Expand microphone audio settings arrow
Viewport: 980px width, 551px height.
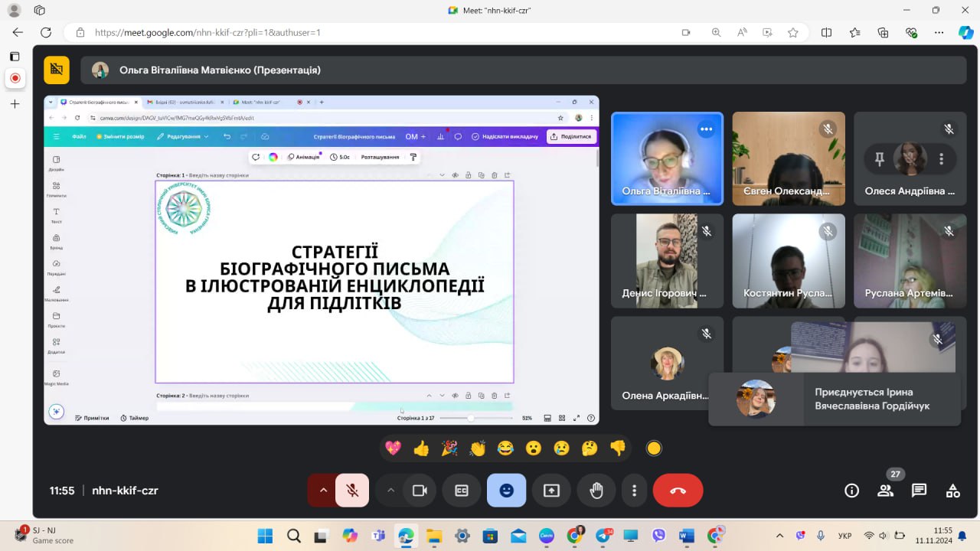point(323,491)
